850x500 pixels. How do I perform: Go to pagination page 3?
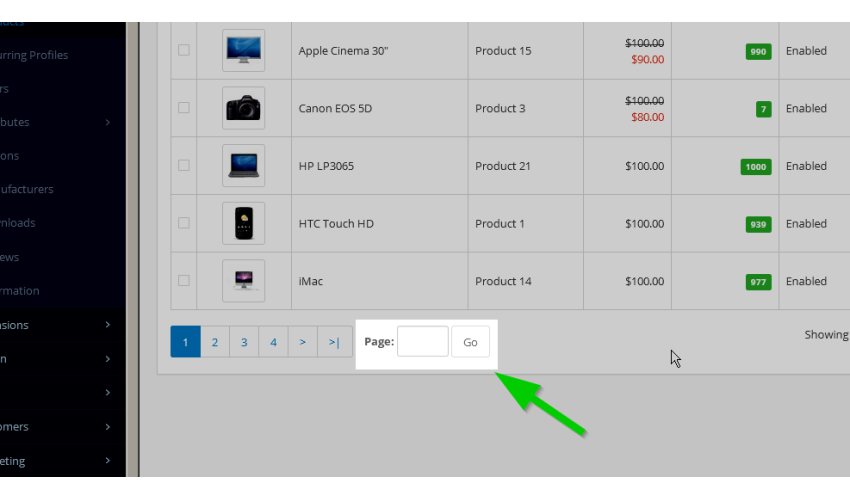pos(244,342)
